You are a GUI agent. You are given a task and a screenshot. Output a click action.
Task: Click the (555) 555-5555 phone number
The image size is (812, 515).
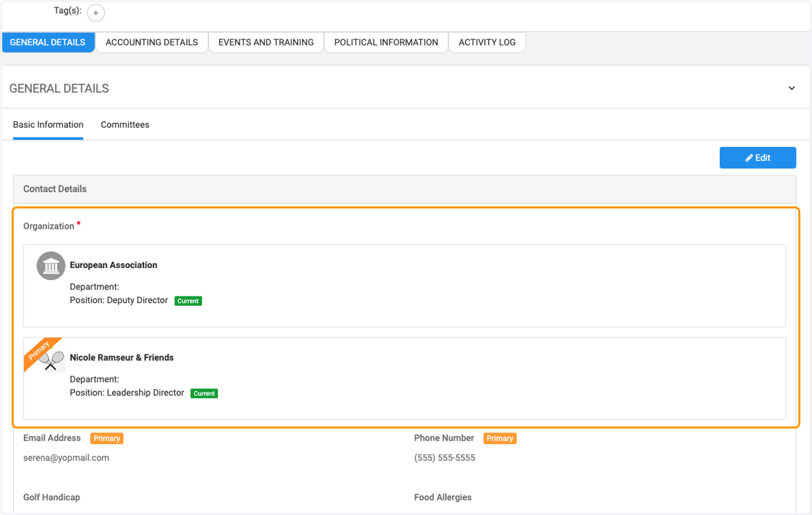(x=445, y=458)
